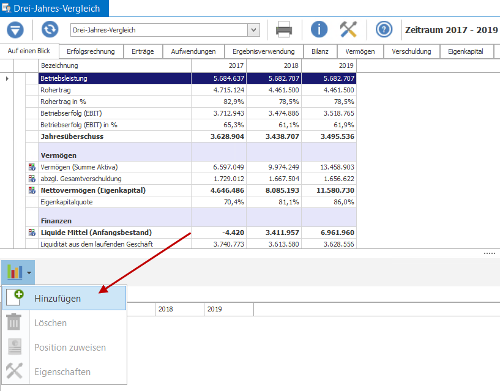The height and width of the screenshot is (391, 500).
Task: Expand the Betriebsleistung row indicator arrow
Action: pos(7,79)
